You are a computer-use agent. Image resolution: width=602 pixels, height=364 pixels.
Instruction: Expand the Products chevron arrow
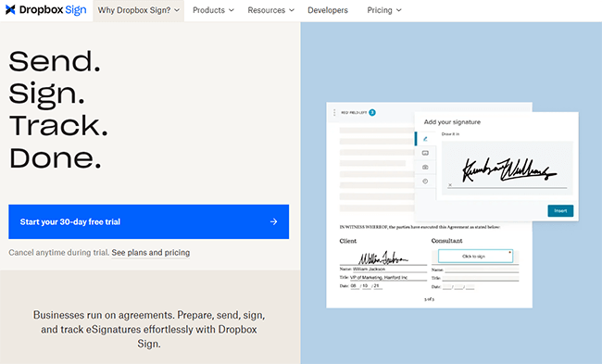pyautogui.click(x=232, y=10)
